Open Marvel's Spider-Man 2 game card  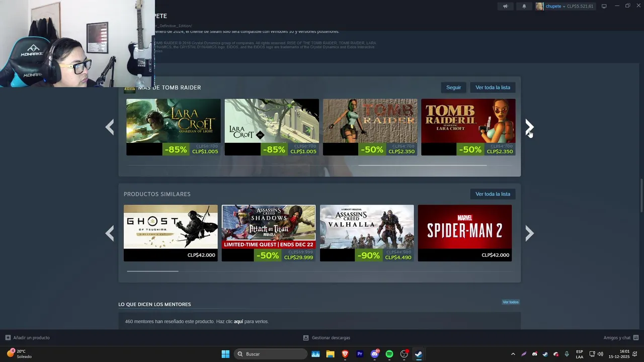pos(465,233)
